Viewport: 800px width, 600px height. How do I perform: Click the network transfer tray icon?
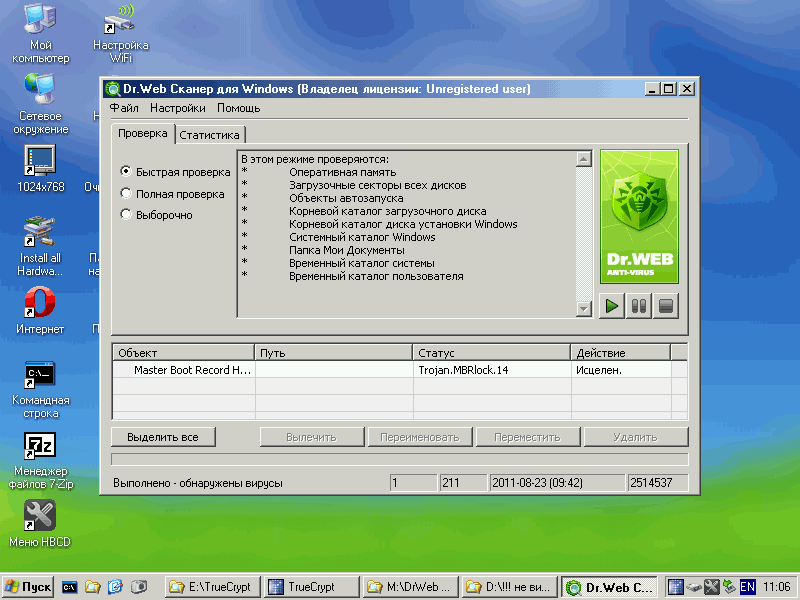730,587
